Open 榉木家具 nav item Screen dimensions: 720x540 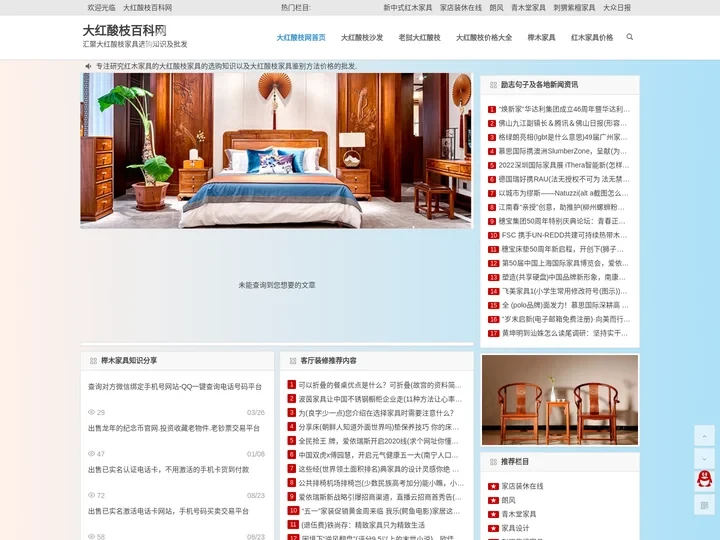pos(541,38)
